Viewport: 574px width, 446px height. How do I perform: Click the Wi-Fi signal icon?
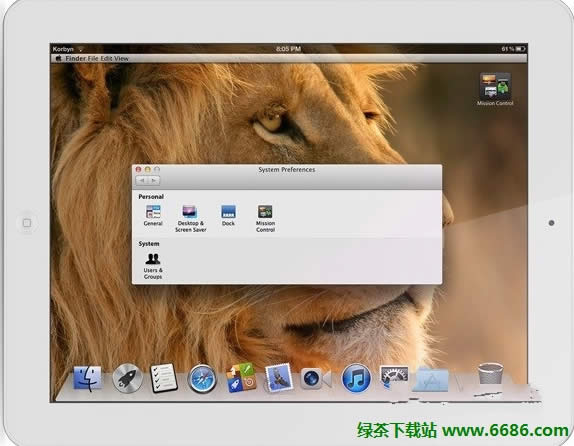(80, 49)
